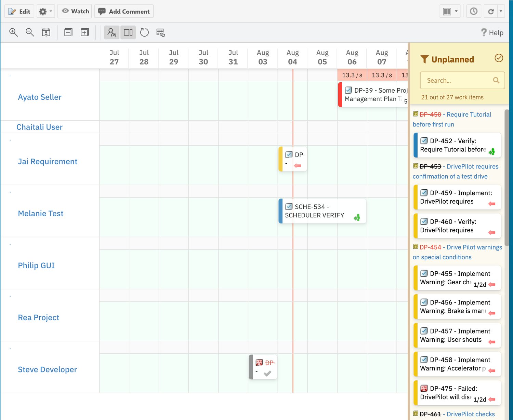Click red arrow on DP-458 card
The image size is (513, 420).
[x=492, y=370]
